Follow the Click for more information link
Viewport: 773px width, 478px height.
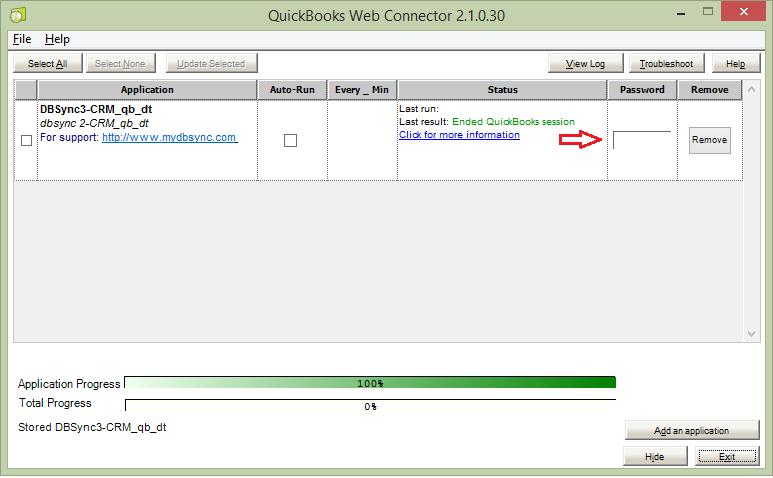click(x=459, y=135)
